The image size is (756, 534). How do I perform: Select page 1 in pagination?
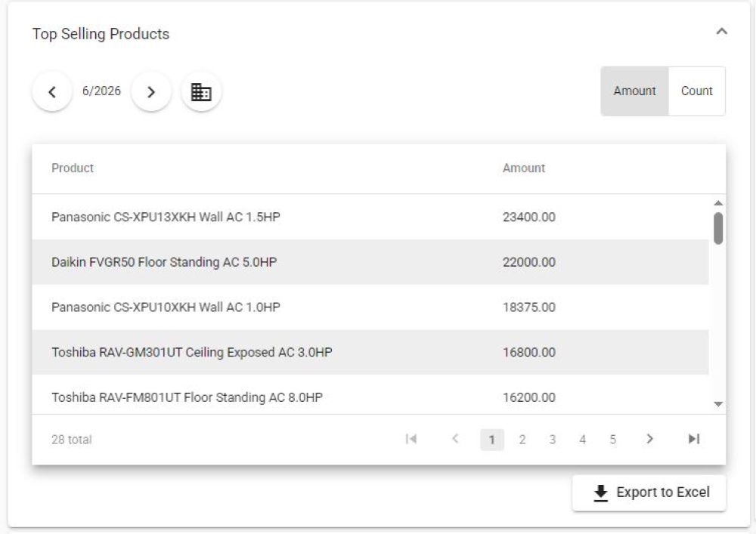(492, 440)
